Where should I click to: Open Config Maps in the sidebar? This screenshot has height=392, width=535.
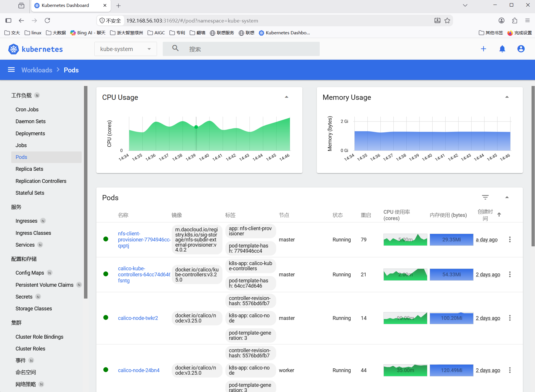[x=30, y=273]
